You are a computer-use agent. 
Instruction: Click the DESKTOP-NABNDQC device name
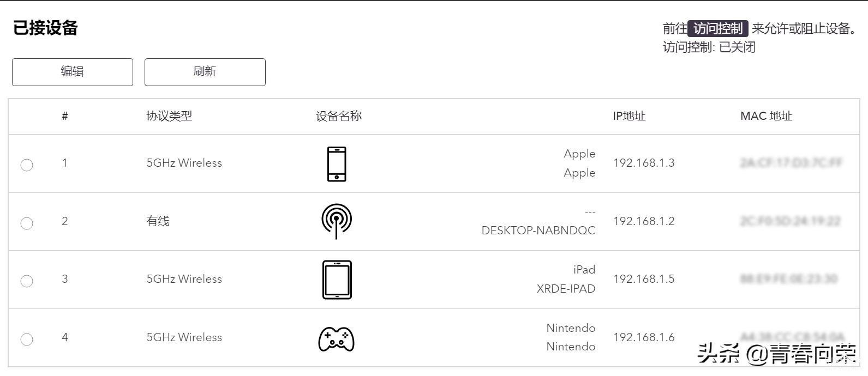pos(538,231)
